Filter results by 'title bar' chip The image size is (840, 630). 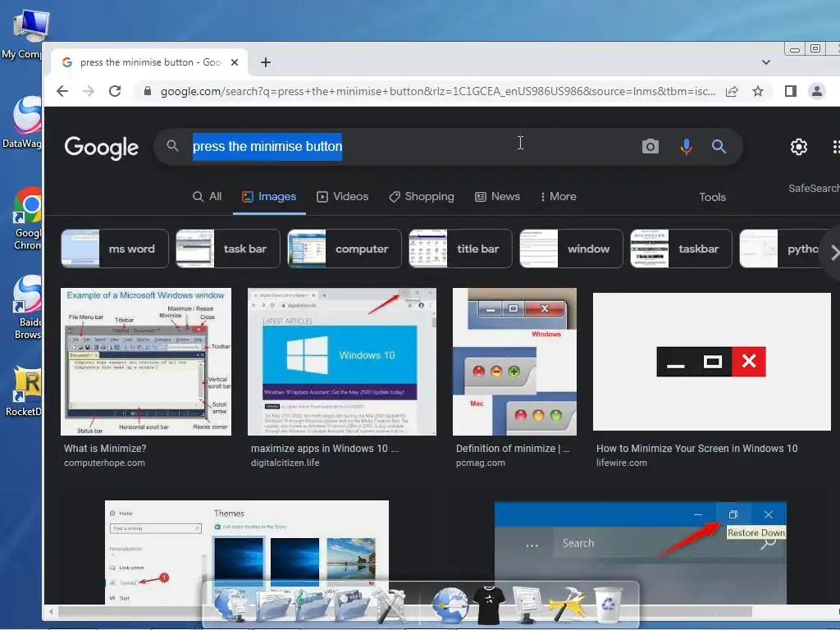pyautogui.click(x=460, y=249)
